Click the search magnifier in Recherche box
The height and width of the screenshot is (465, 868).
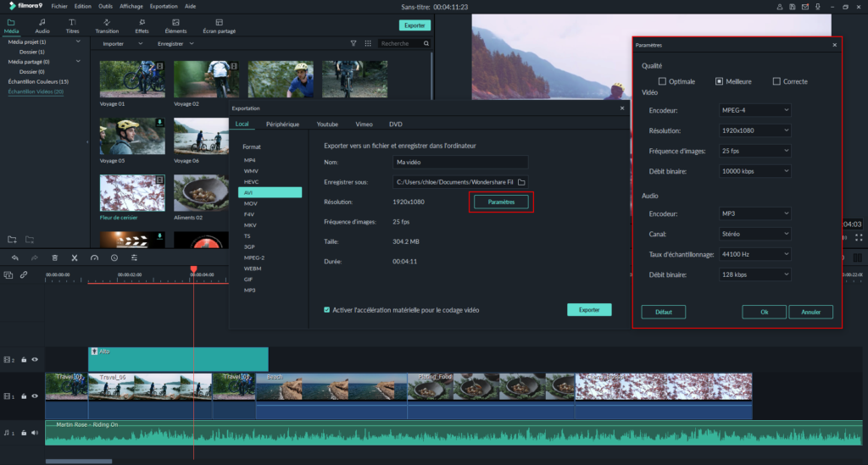tap(426, 43)
